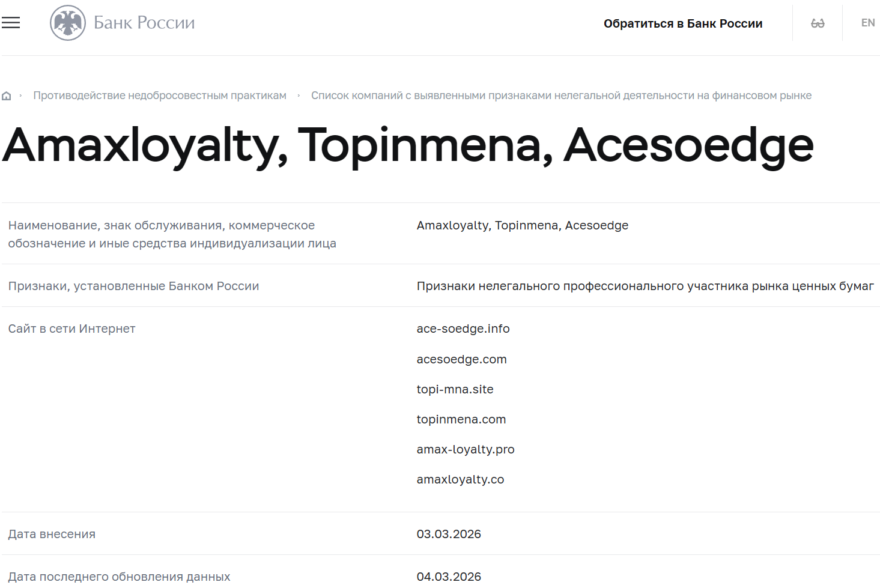Click the "Дата последнего обновления данных" label
Viewport: 880px width, 588px height.
(x=119, y=576)
